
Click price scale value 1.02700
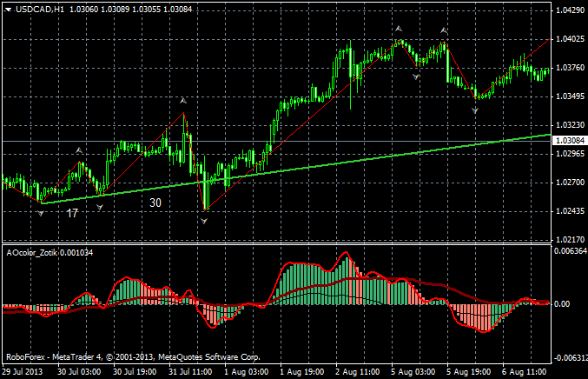[x=571, y=183]
